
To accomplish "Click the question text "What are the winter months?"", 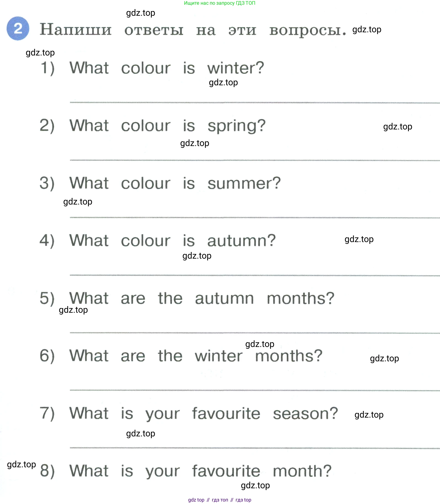I will (x=196, y=356).
